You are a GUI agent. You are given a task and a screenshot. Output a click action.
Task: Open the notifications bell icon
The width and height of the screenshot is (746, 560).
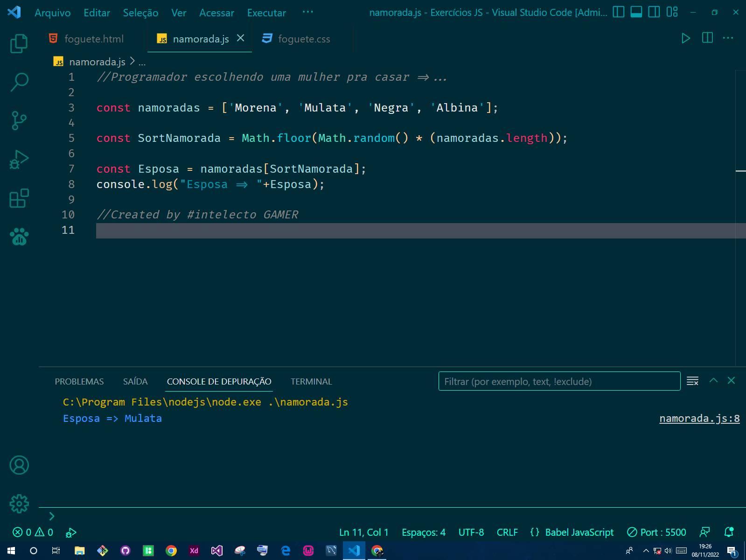729,532
